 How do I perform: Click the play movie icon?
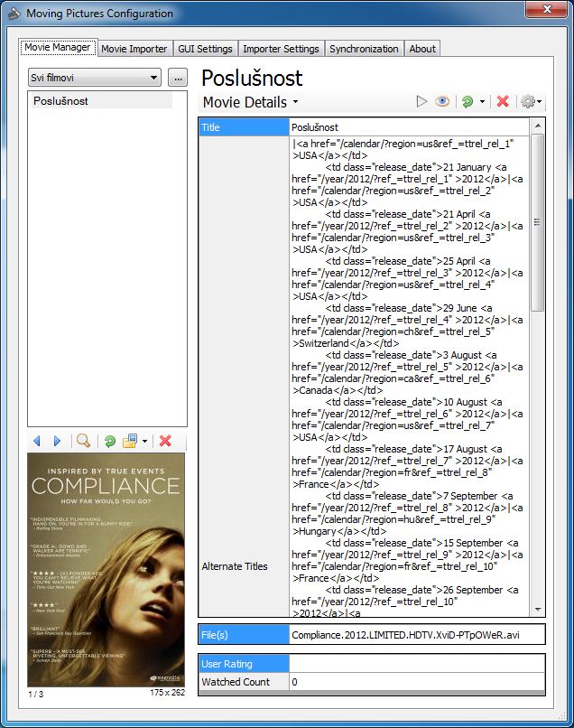[x=421, y=102]
